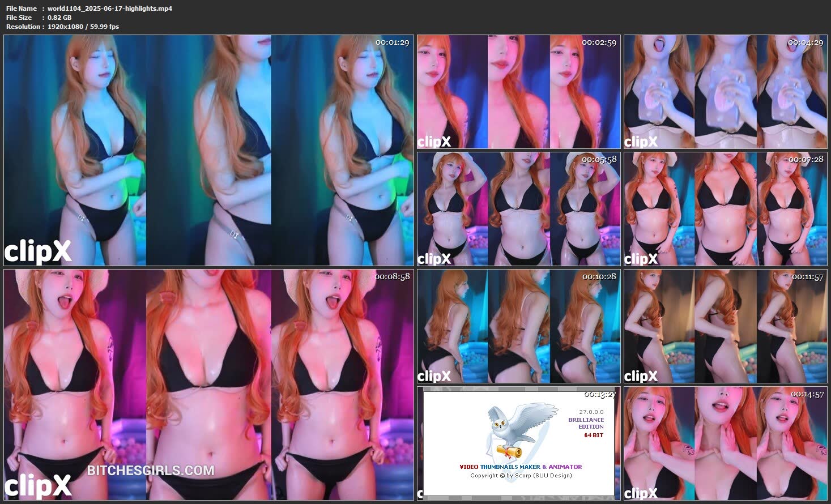Viewport: 831px width, 504px height.
Task: Click the clipX watermark on the 00:08:58 frame
Action: tap(38, 485)
